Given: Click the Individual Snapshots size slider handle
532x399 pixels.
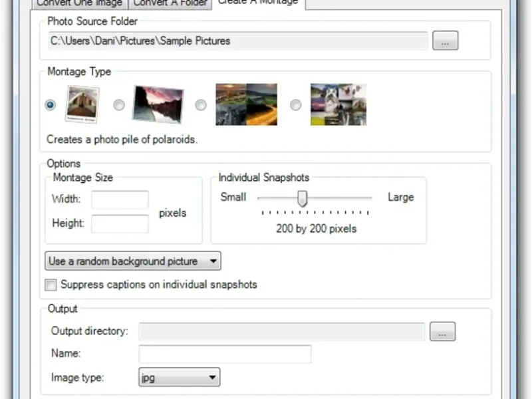Looking at the screenshot, I should 303,198.
